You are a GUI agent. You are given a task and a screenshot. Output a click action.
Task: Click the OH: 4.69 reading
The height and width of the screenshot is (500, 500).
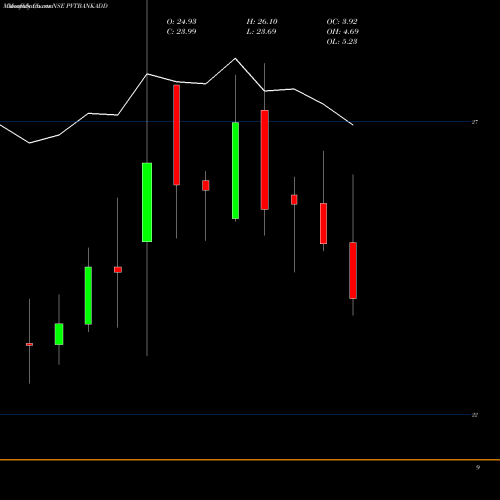point(343,32)
